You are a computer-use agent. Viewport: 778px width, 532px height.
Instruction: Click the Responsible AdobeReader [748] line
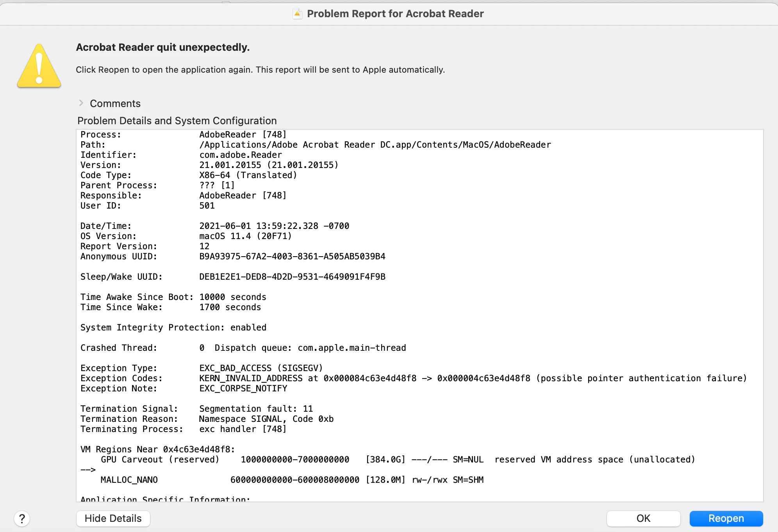184,196
